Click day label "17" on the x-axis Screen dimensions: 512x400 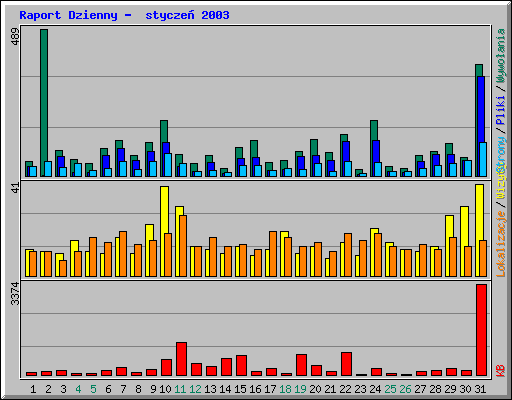click(x=270, y=389)
